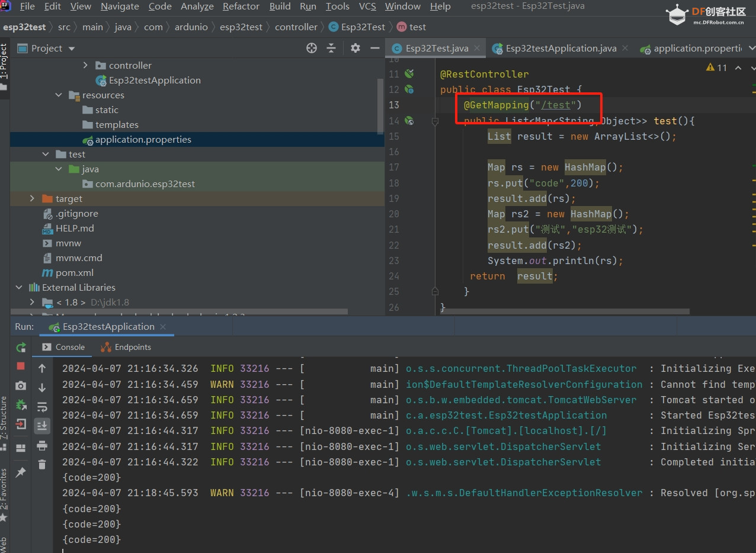
Task: Close the Esp32Test.java editor tab
Action: point(477,49)
